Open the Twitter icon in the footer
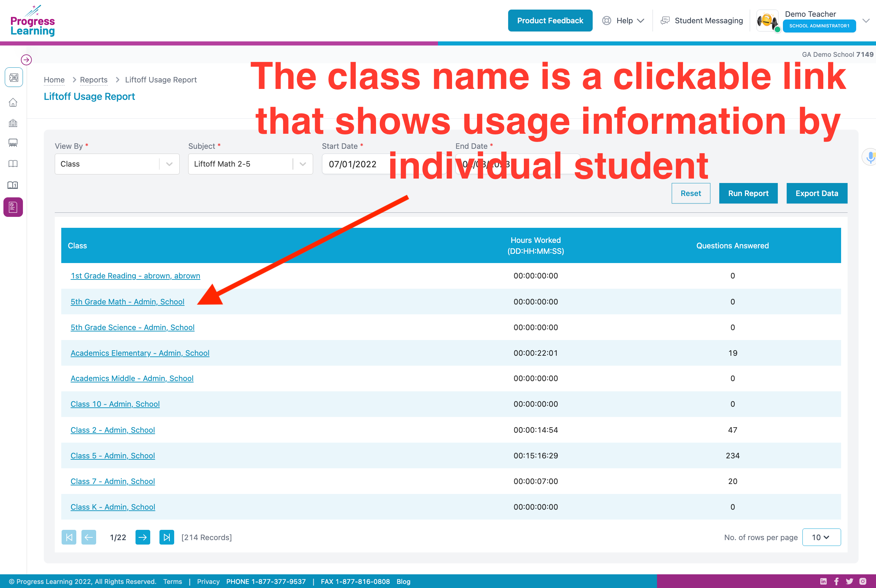The height and width of the screenshot is (588, 876). coord(849,581)
